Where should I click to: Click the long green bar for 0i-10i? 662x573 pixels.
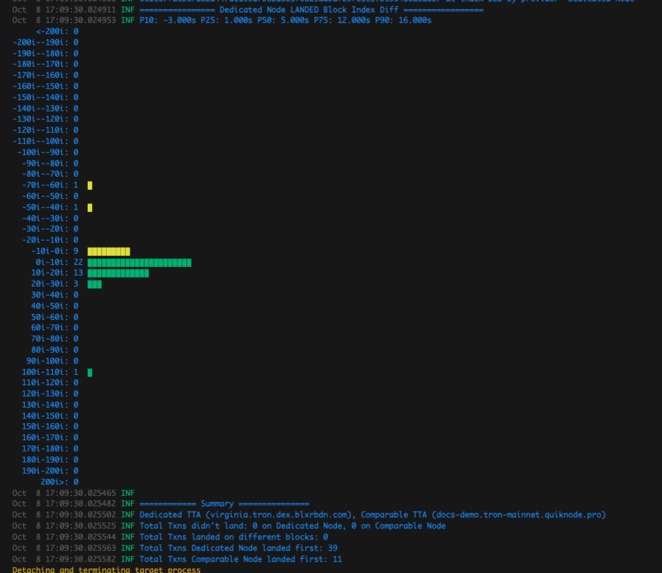coord(139,263)
